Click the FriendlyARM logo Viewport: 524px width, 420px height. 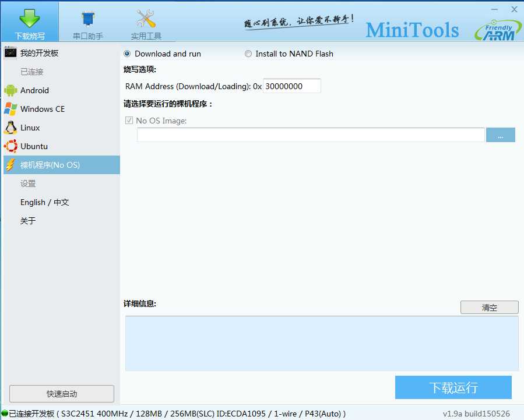[x=498, y=31]
